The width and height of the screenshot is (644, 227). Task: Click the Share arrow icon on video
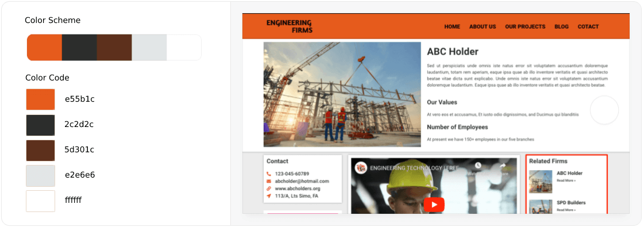tap(503, 166)
